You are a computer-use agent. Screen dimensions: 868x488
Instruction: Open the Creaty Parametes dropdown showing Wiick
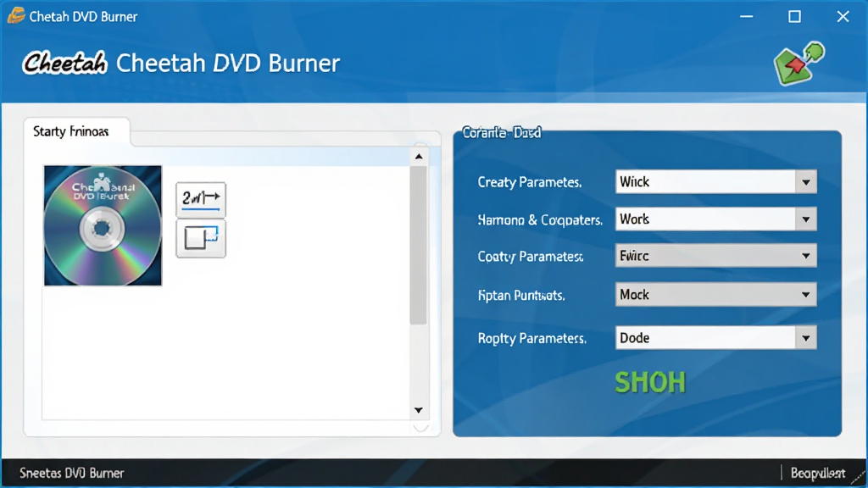[715, 181]
